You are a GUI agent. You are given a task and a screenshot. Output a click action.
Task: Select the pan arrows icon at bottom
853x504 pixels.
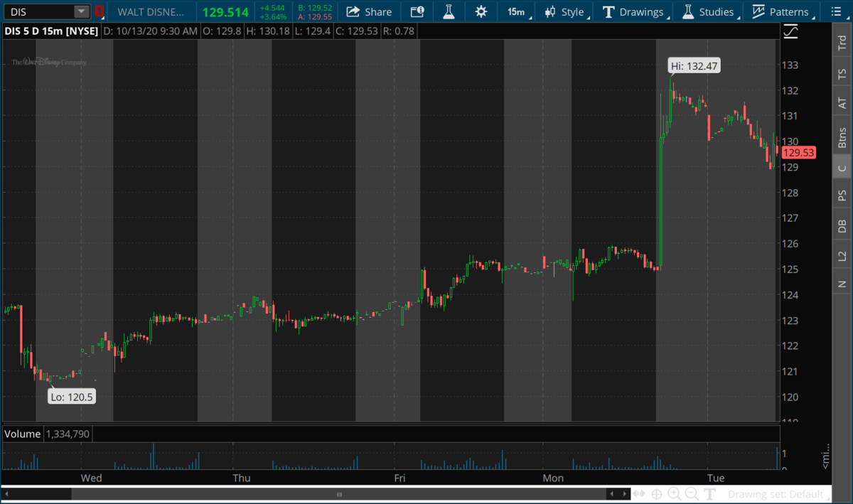pos(639,494)
